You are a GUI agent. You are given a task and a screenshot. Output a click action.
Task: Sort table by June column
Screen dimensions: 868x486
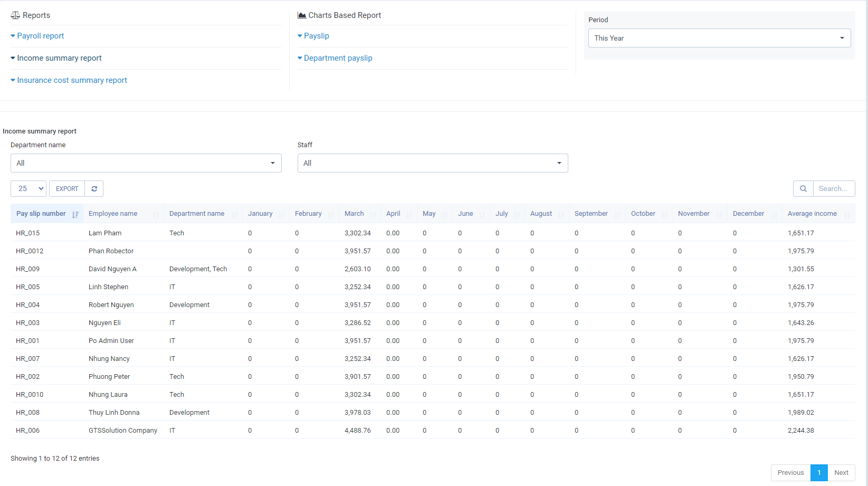pyautogui.click(x=471, y=214)
